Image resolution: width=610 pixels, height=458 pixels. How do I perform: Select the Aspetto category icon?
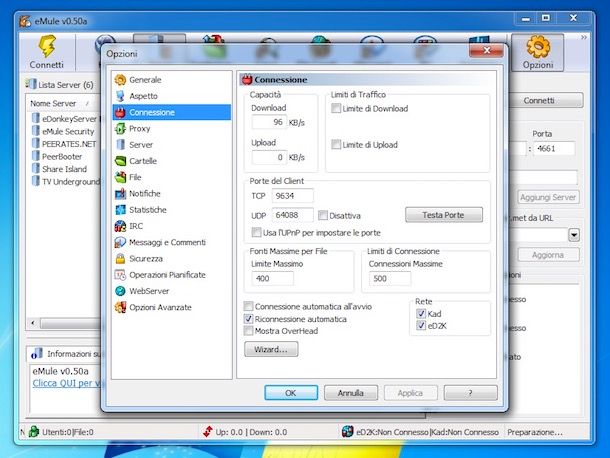[x=120, y=96]
